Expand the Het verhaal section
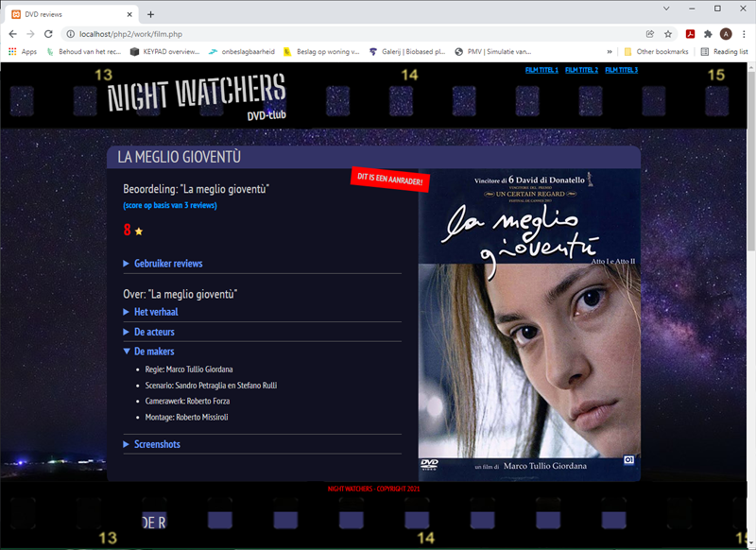This screenshot has height=550, width=756. point(150,312)
